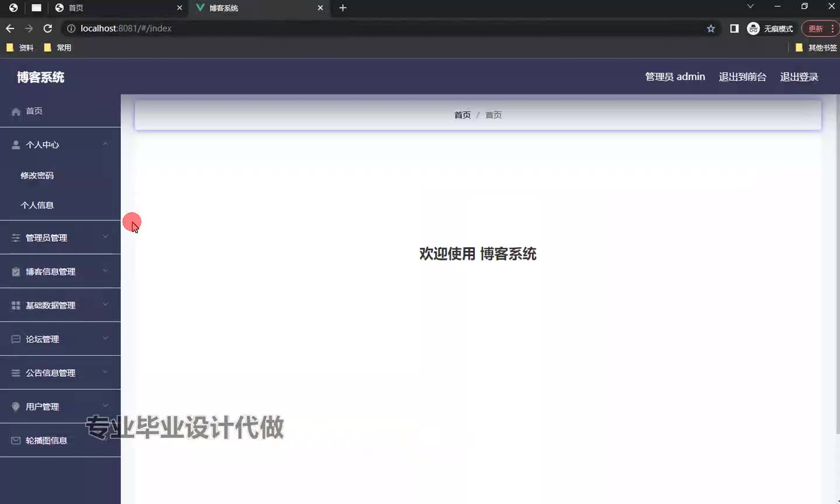Screen dimensions: 840x504
Task: Expand the 用户管理 chevron
Action: [106, 406]
